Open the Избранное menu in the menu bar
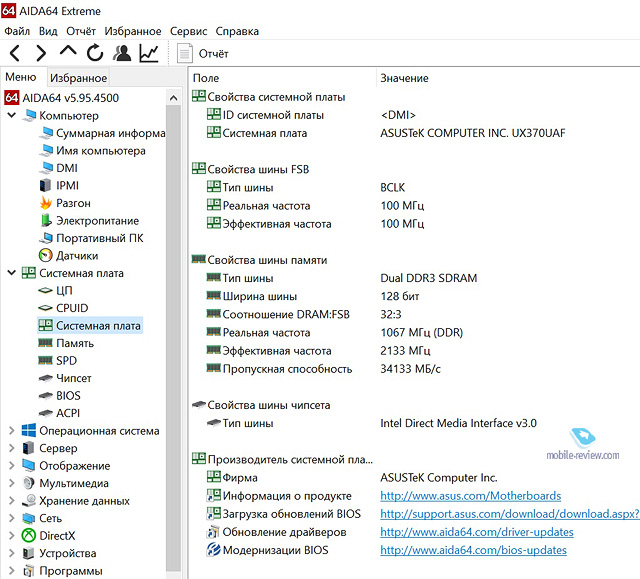640x579 pixels. [133, 31]
